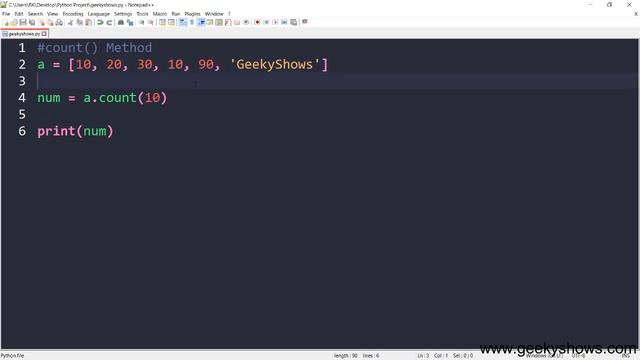The image size is (640, 360).
Task: Click the Cut scissors icon
Action: click(x=71, y=22)
